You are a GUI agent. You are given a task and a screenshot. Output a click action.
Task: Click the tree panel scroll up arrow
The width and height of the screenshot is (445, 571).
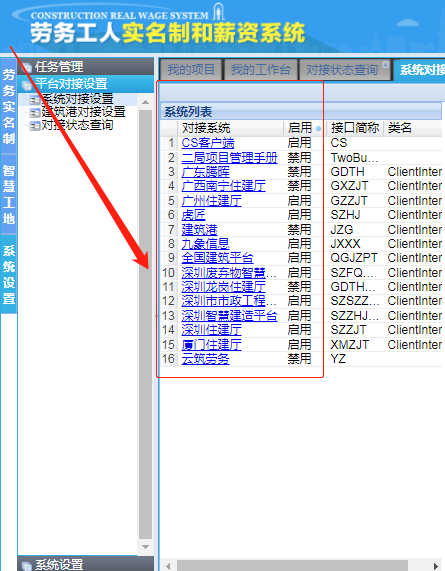[145, 102]
